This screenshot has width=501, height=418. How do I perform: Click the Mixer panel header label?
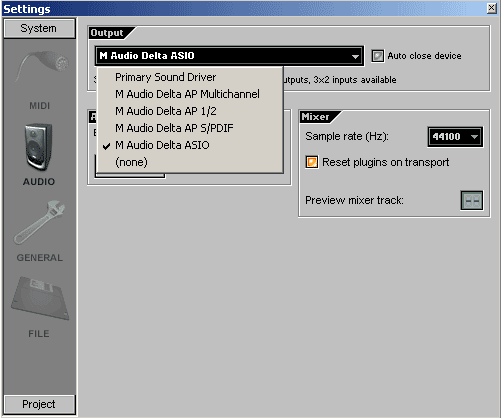point(315,117)
